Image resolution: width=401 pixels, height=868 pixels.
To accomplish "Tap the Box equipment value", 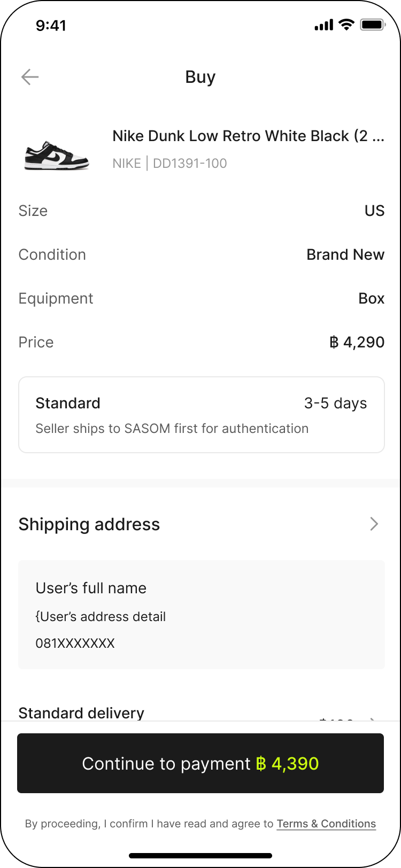I will point(371,298).
